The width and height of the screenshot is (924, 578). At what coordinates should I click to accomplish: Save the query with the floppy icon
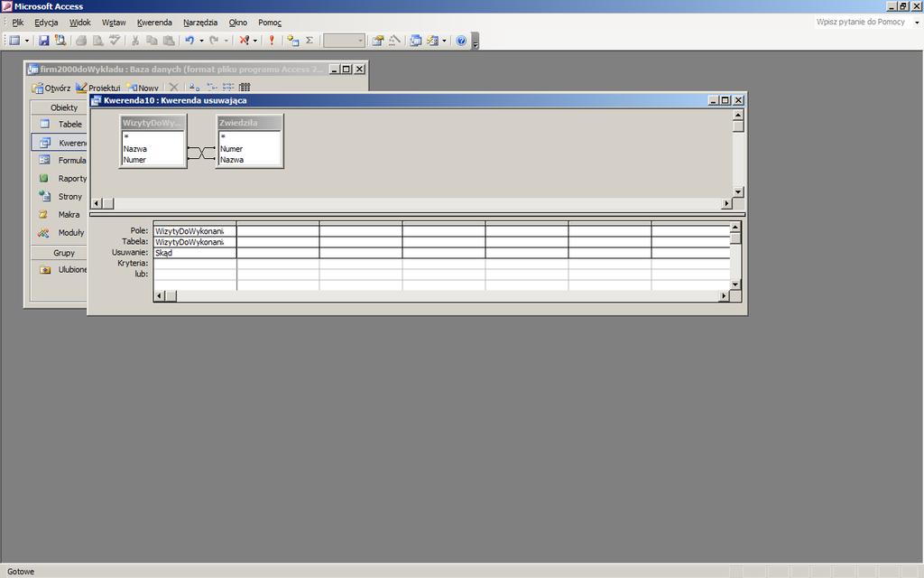point(43,40)
